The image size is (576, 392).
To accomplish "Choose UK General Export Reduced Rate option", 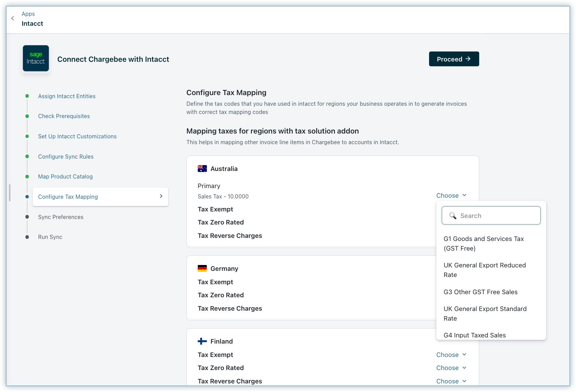I will point(484,270).
